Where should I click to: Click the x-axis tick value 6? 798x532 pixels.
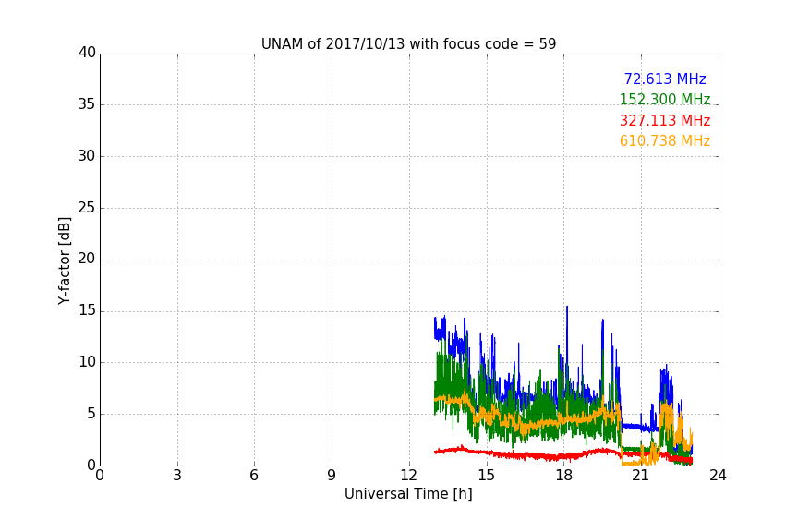[x=255, y=476]
